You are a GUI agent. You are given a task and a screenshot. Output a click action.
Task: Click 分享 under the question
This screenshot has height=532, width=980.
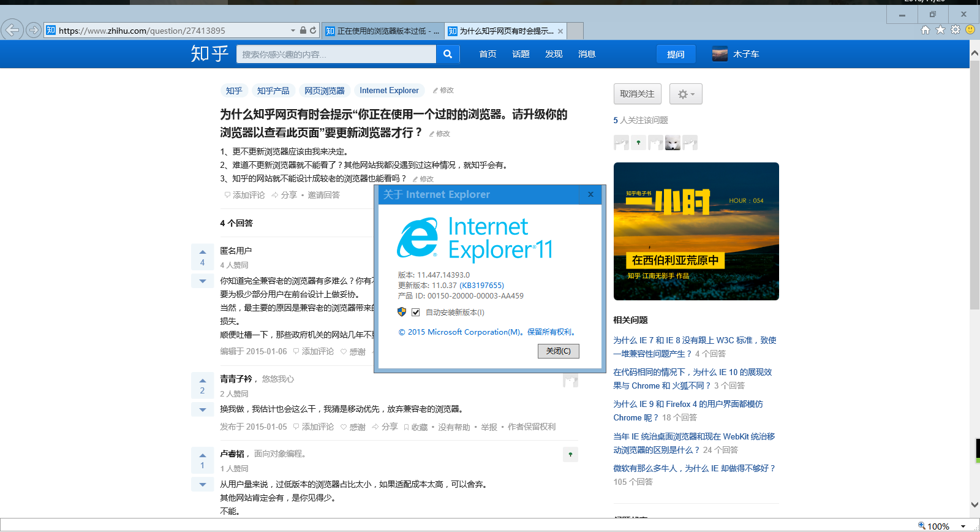[284, 195]
